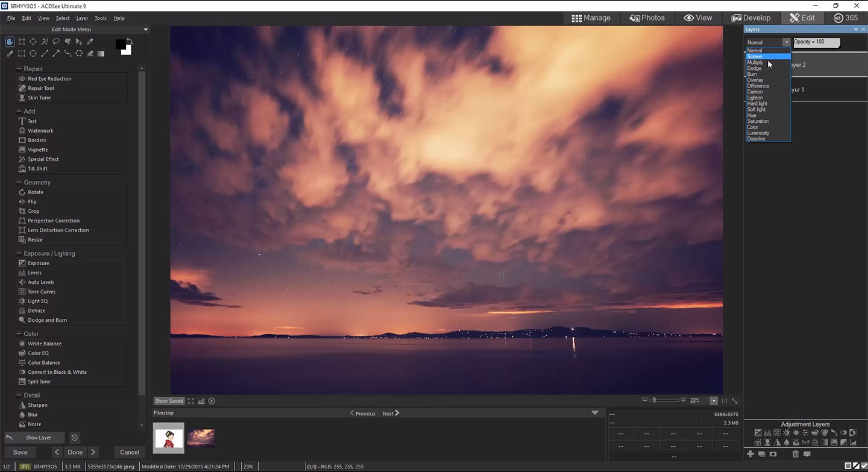Toggle the gray square status bar icon
Viewport: 868px width, 472px height.
[848, 466]
